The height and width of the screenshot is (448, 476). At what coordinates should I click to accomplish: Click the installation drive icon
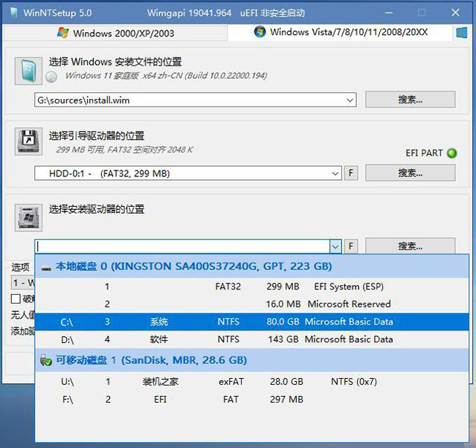coord(28,217)
